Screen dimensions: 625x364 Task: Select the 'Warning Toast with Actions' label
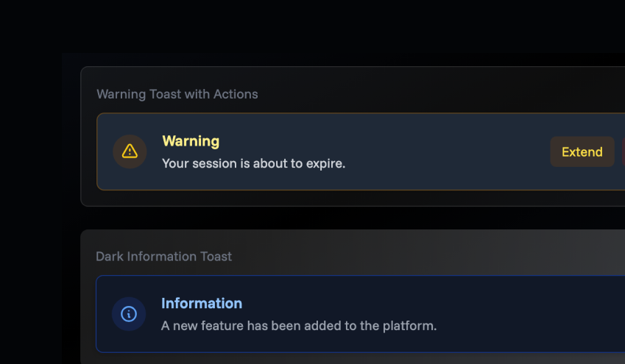coord(177,94)
